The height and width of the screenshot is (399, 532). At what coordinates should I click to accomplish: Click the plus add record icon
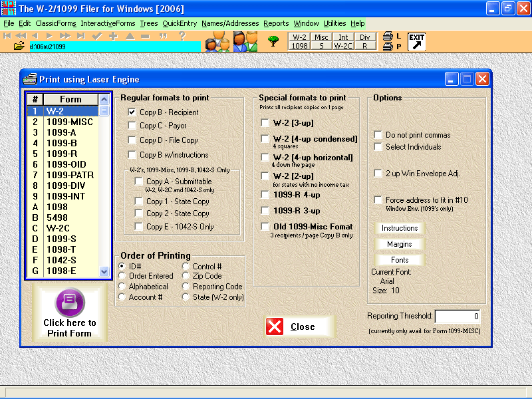click(x=113, y=36)
